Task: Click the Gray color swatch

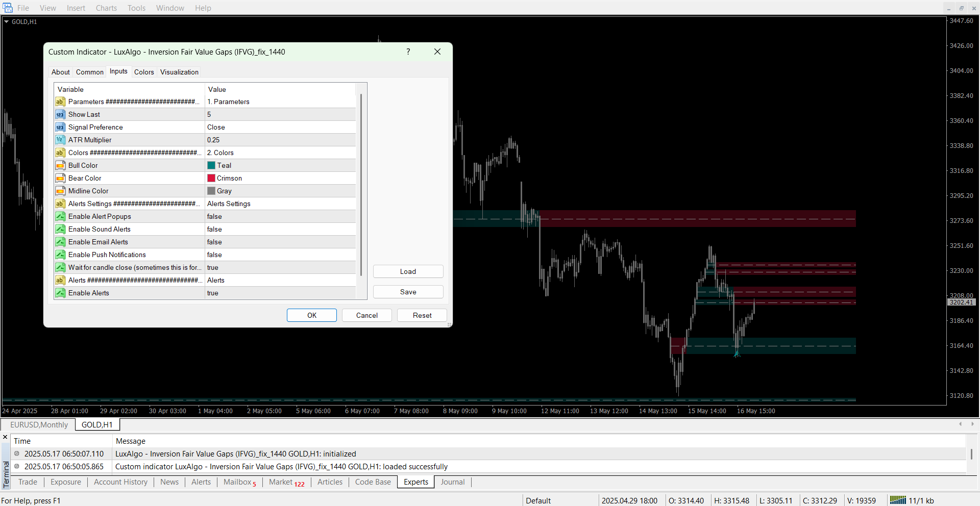Action: click(x=211, y=191)
